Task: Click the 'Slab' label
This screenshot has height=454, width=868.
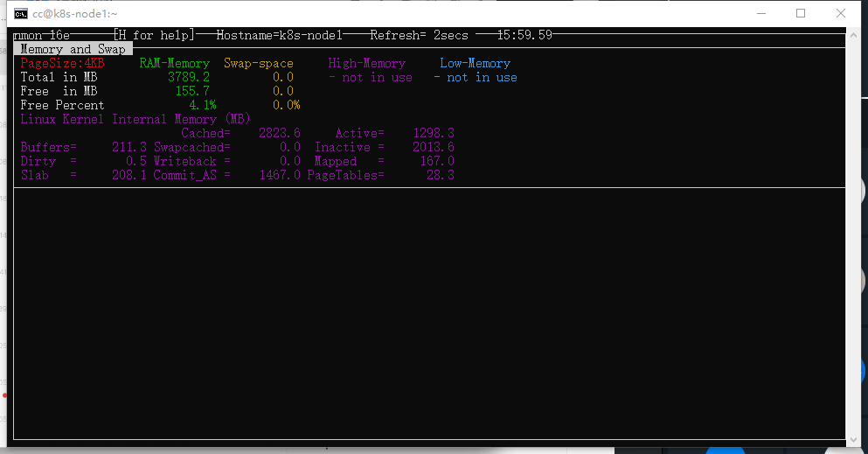Action: pos(35,175)
